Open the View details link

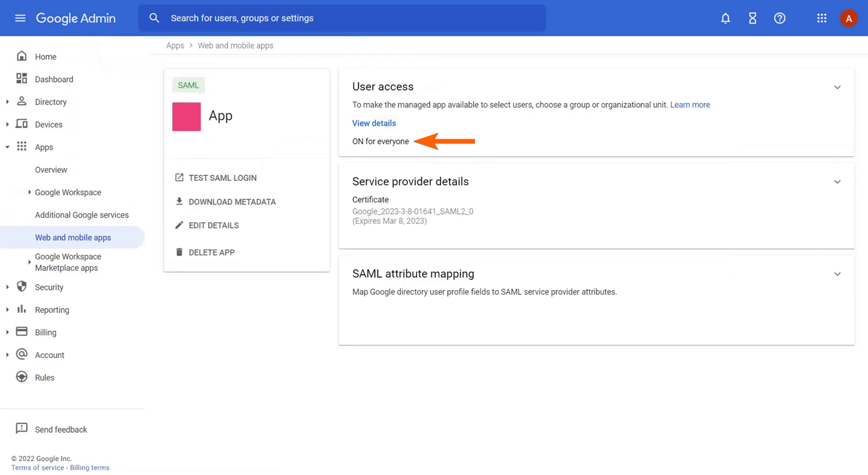point(374,123)
